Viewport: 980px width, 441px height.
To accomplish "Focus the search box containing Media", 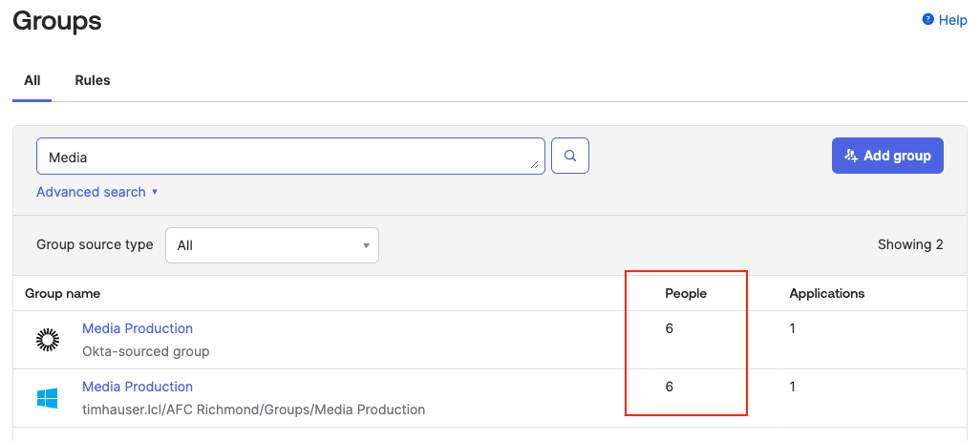I will click(287, 157).
